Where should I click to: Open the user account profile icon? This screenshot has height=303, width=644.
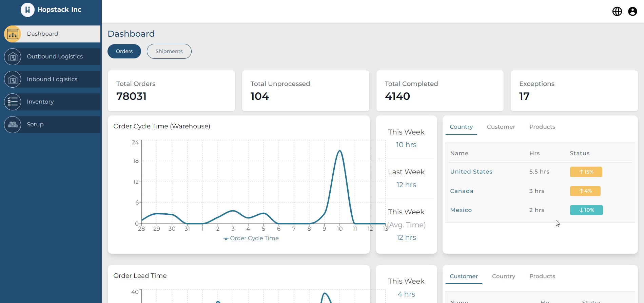(632, 12)
